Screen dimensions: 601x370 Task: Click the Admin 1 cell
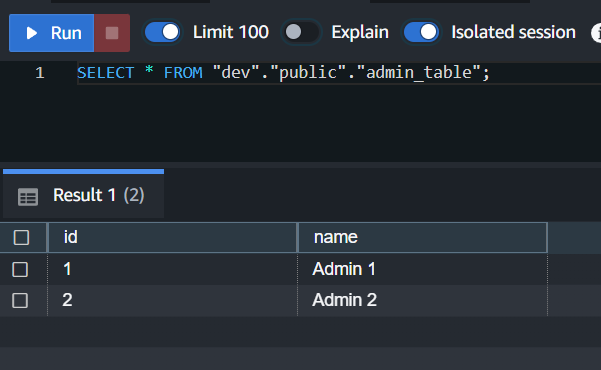[x=422, y=269]
